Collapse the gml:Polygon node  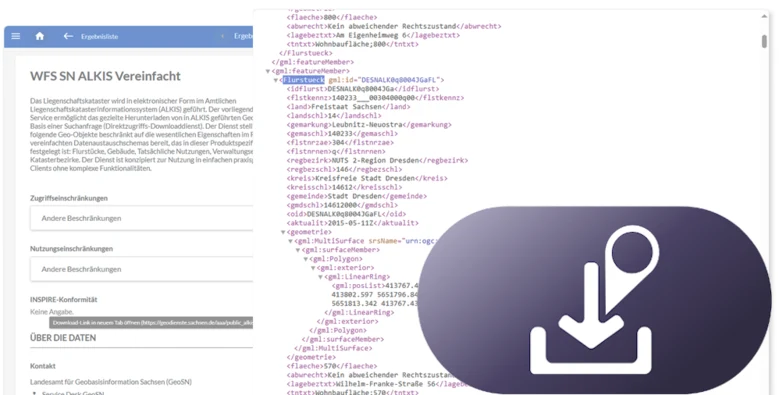(306, 259)
